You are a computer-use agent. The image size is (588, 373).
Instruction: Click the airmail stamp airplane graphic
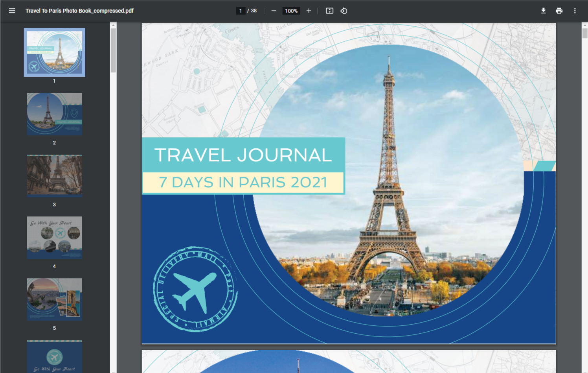click(x=195, y=289)
